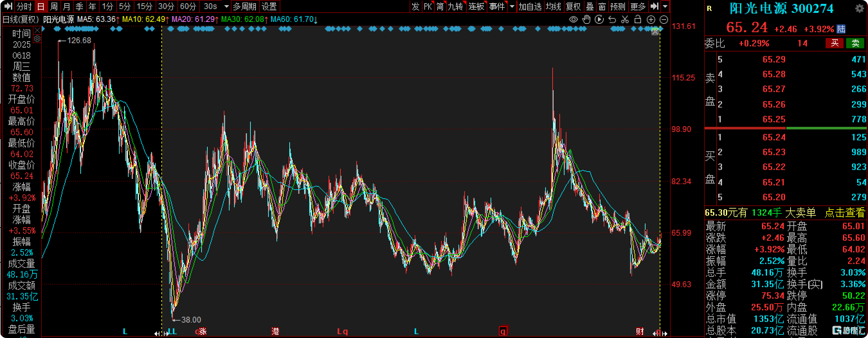Viewport: 868px width, 338px height.
Task: Select the 日 daily period tab
Action: tap(41, 6)
